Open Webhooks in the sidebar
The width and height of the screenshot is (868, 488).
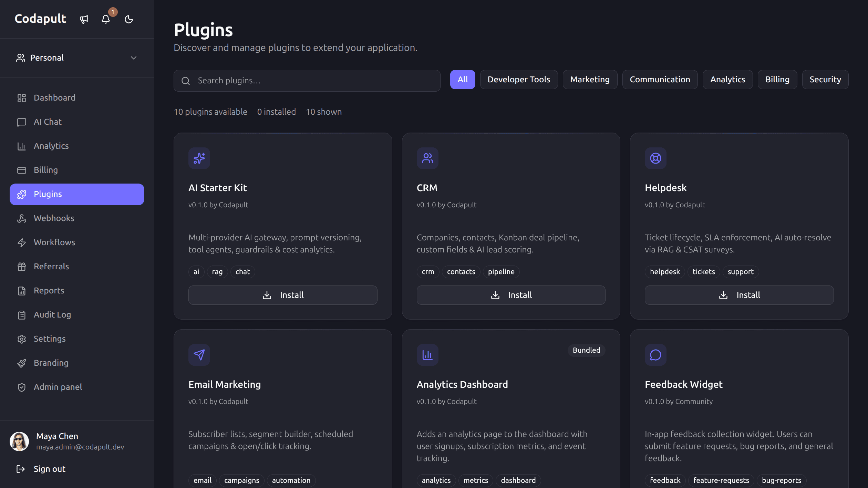coord(77,219)
